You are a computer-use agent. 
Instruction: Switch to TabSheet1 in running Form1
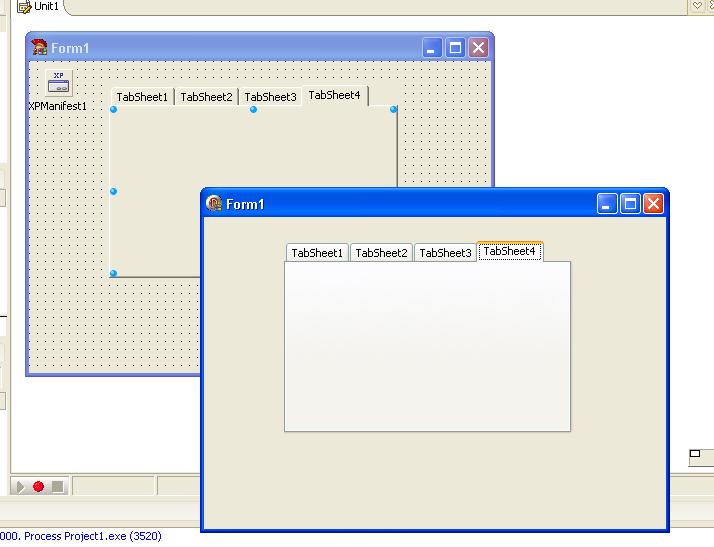[x=317, y=253]
